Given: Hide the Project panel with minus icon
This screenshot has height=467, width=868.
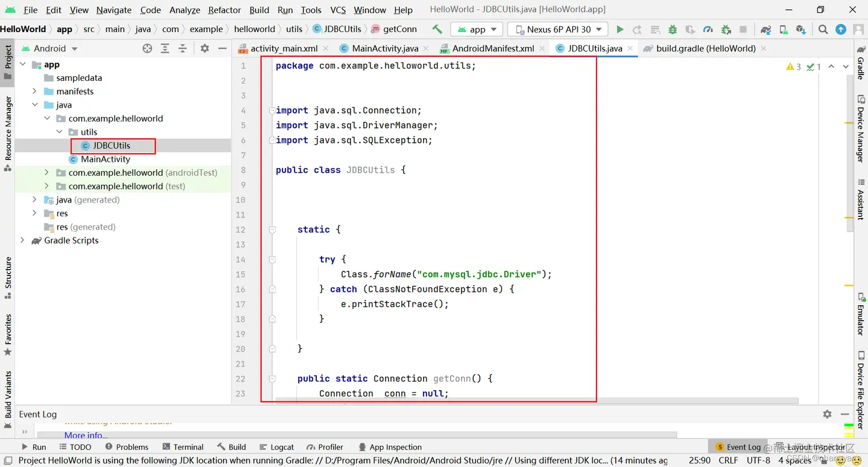Looking at the screenshot, I should coord(222,49).
